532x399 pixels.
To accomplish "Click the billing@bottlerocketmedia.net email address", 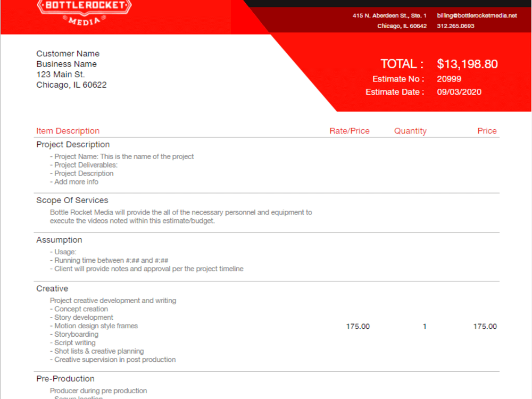I will [477, 15].
